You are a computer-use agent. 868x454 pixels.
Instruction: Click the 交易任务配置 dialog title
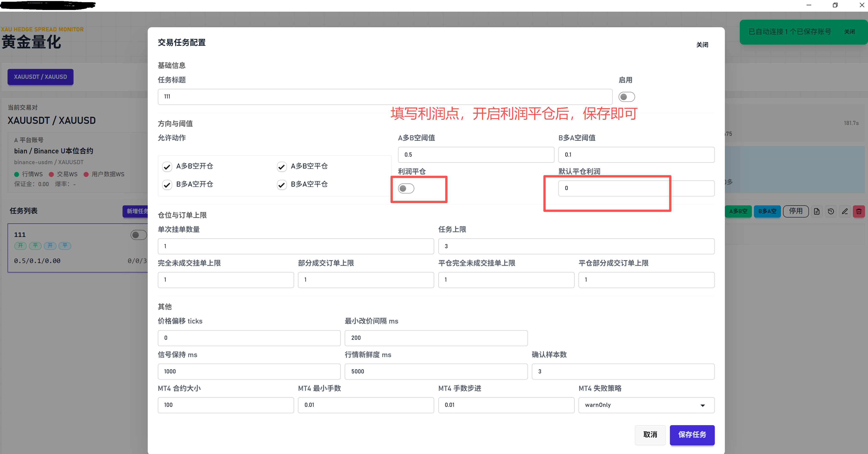182,42
